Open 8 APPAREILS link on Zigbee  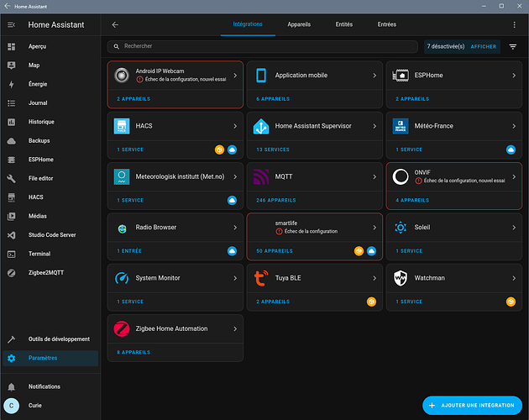(134, 352)
